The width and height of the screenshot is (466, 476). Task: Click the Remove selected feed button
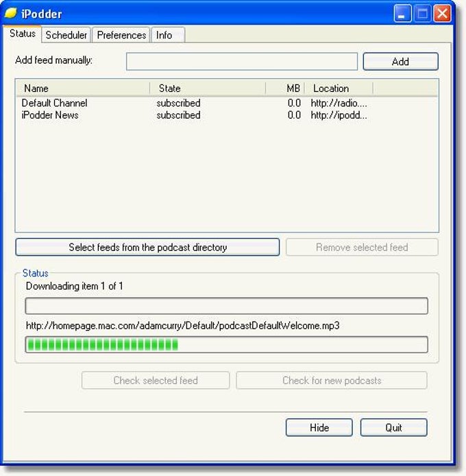(362, 247)
